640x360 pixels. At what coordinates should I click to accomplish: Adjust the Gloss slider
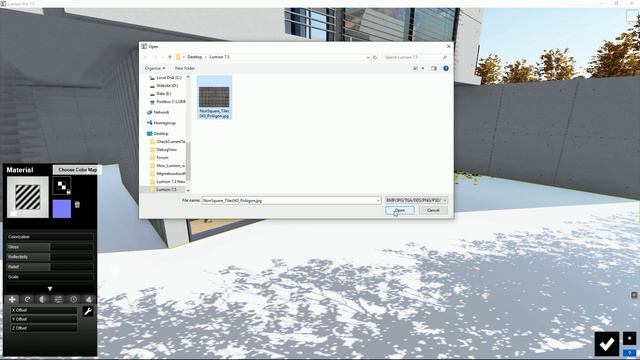coord(50,247)
